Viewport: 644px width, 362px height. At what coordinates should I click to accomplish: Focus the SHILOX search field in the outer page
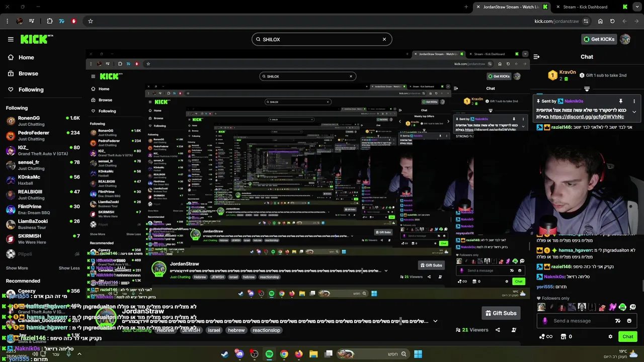[x=322, y=39]
